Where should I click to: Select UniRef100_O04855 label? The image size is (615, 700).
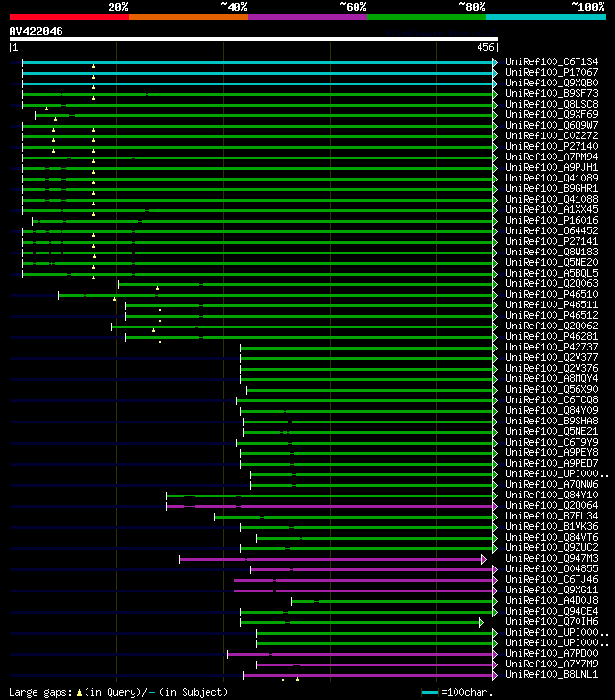click(552, 569)
